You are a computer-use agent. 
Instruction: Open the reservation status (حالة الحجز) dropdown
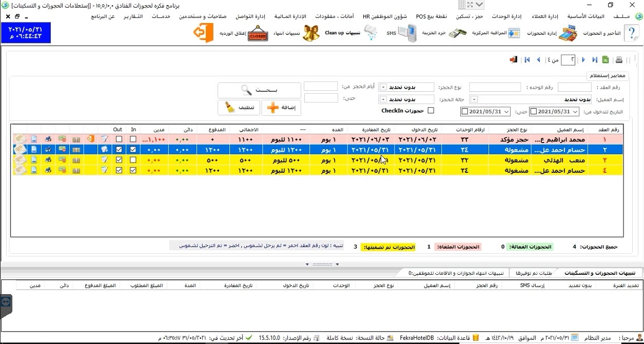383,99
